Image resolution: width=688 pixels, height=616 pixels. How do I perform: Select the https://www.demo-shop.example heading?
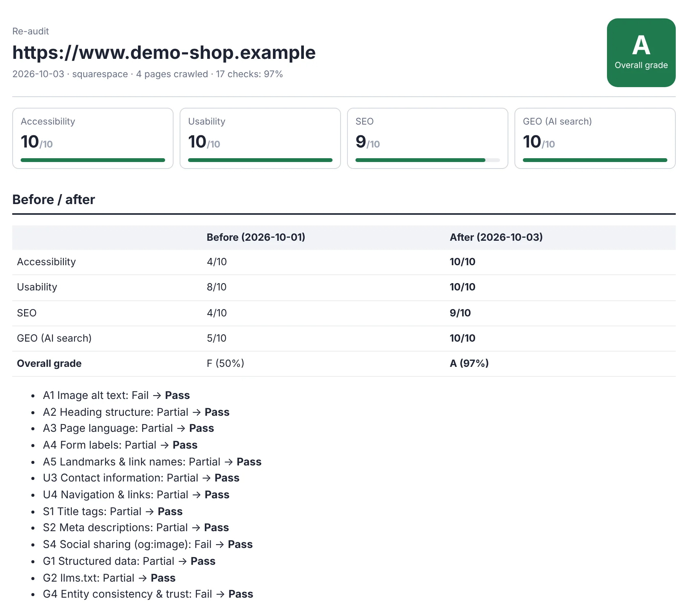pos(164,52)
